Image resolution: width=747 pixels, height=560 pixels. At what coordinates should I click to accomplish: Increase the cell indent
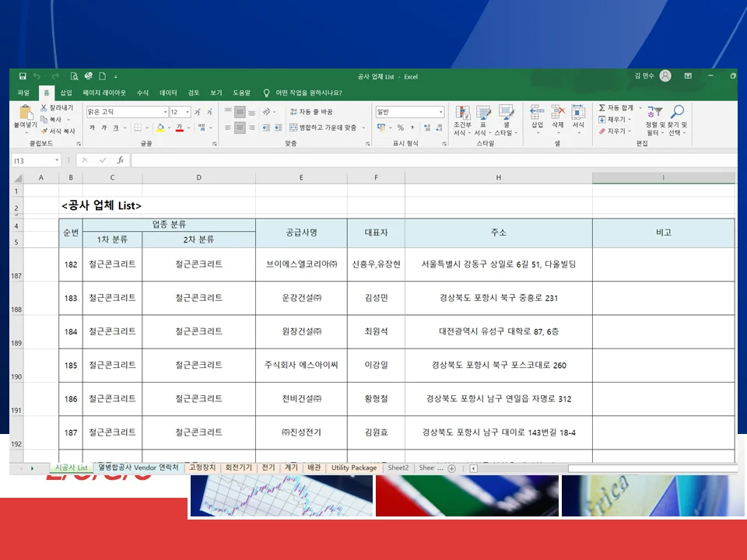coord(279,128)
